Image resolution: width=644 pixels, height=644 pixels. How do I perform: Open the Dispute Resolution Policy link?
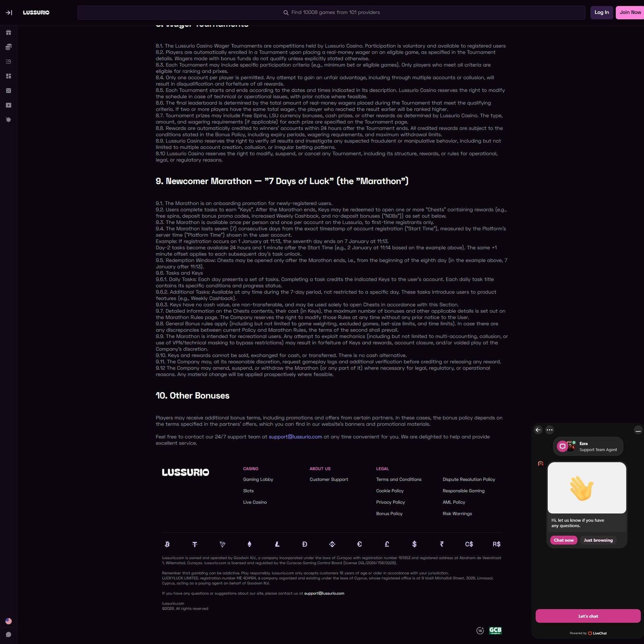tap(469, 479)
